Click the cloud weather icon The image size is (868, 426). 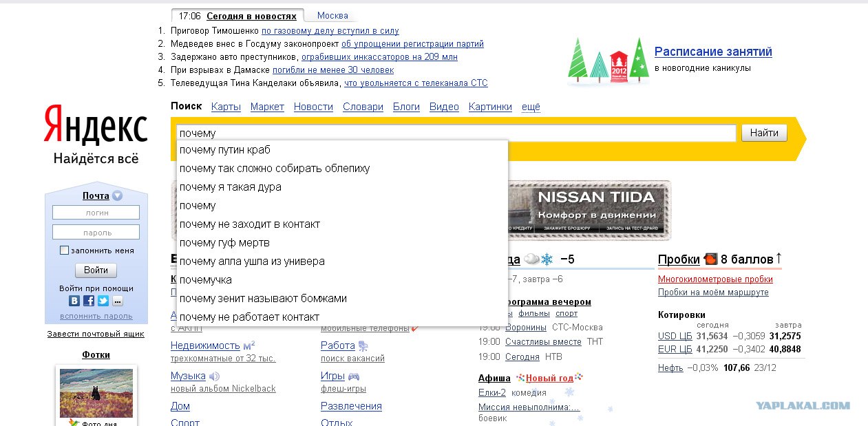point(531,259)
